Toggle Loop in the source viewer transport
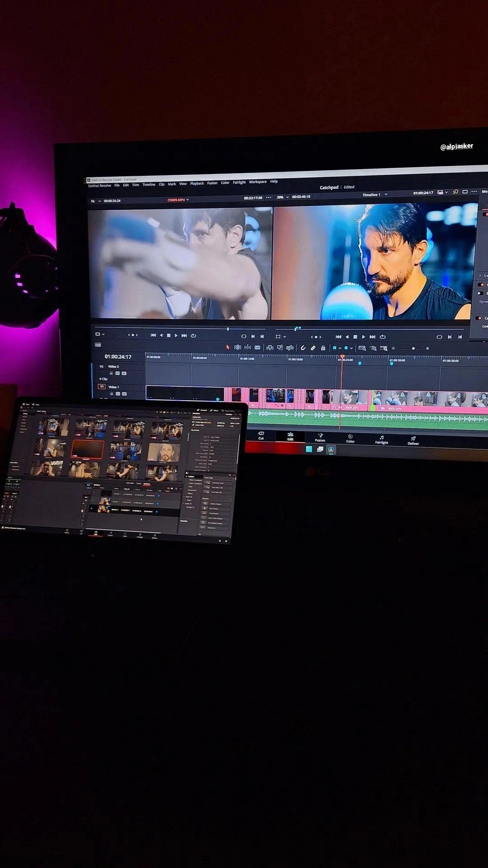The image size is (488, 868). point(193,335)
